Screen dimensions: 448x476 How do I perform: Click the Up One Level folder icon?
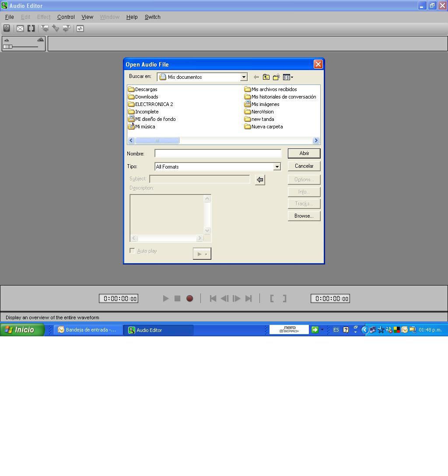266,77
